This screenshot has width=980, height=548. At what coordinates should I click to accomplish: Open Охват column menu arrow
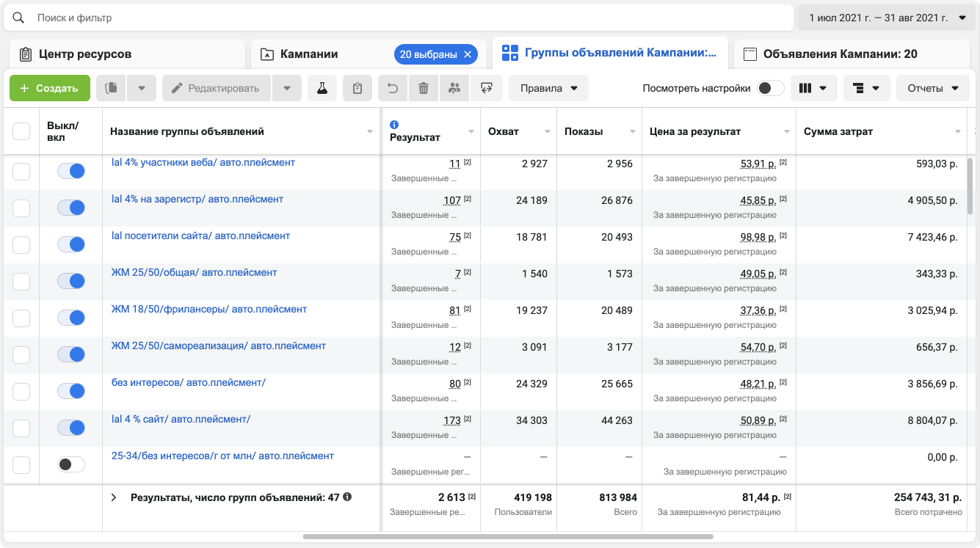pos(548,132)
